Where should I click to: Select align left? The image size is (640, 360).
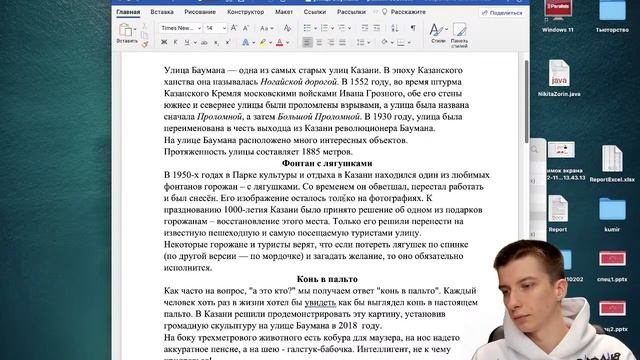307,42
